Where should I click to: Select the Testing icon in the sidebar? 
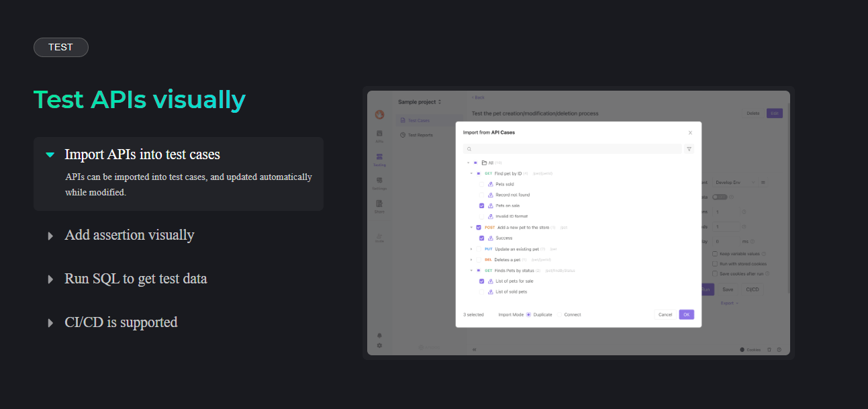[x=378, y=156]
